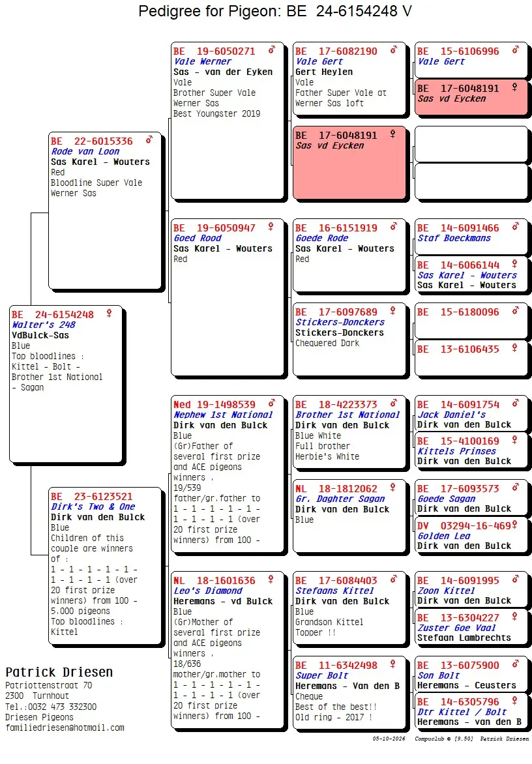This screenshot has height=764, width=532.
Task: Select the name 'Gr. Daghter Sagan'
Action: (340, 499)
